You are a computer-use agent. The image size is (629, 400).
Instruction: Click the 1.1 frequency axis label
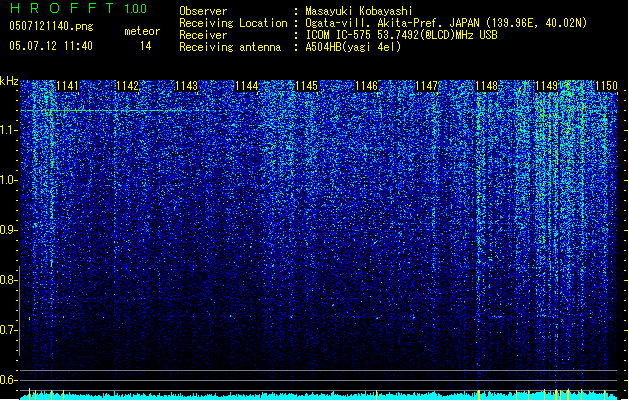tap(8, 130)
